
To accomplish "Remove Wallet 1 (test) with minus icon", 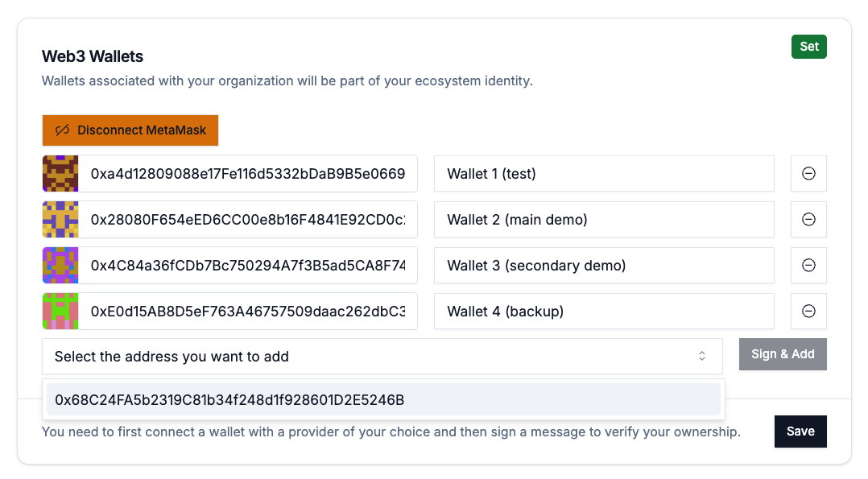I will tap(808, 174).
